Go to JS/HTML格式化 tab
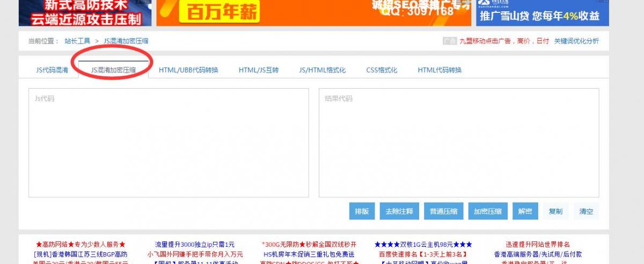Viewport: 644px width, 264px height. click(322, 70)
